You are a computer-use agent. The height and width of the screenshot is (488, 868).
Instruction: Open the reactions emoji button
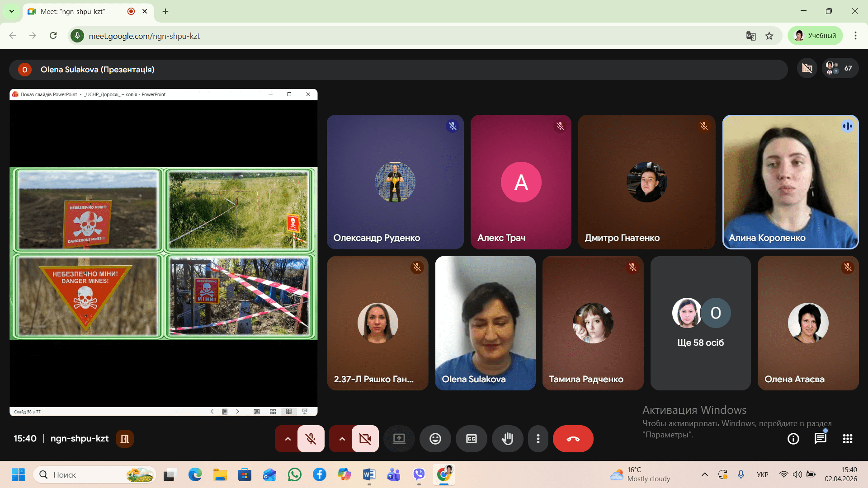point(435,439)
